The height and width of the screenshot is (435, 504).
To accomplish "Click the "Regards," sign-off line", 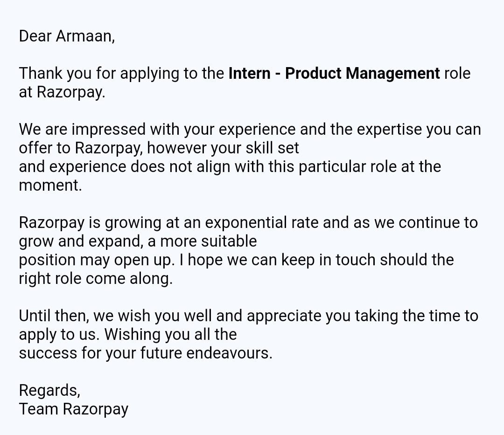I will [x=49, y=390].
